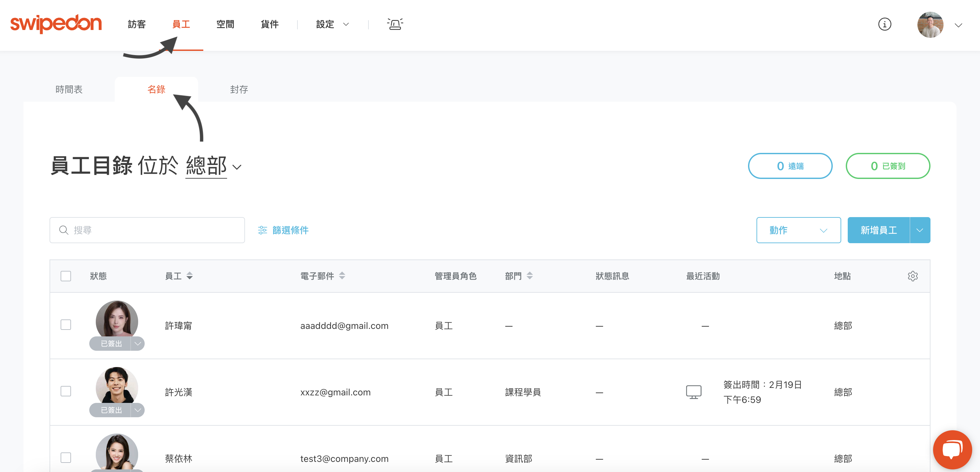Expand the 設定 dropdown menu
980x472 pixels.
click(x=333, y=24)
